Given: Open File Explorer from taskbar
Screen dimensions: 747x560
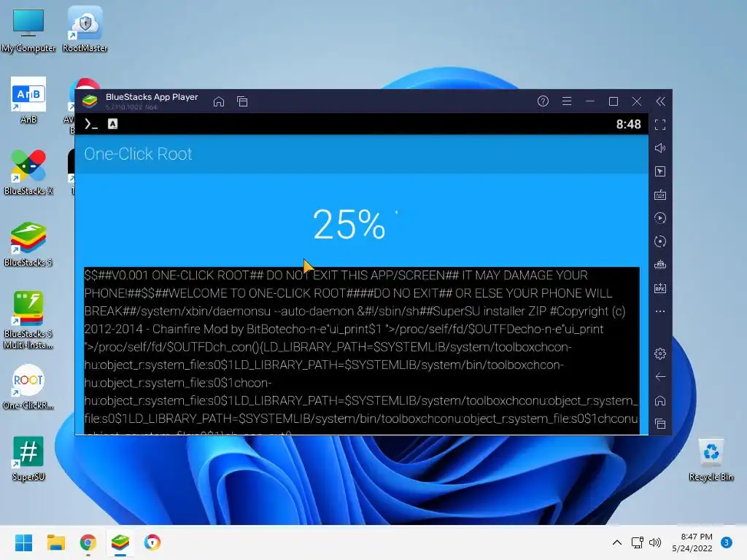Looking at the screenshot, I should click(55, 542).
